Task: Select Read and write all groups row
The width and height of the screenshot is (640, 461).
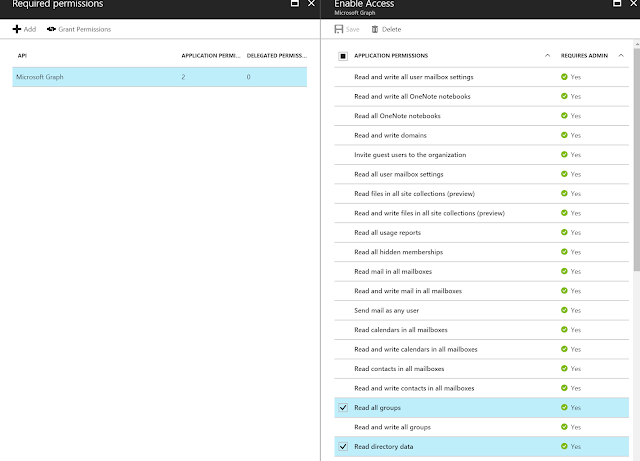Action: pyautogui.click(x=400, y=427)
